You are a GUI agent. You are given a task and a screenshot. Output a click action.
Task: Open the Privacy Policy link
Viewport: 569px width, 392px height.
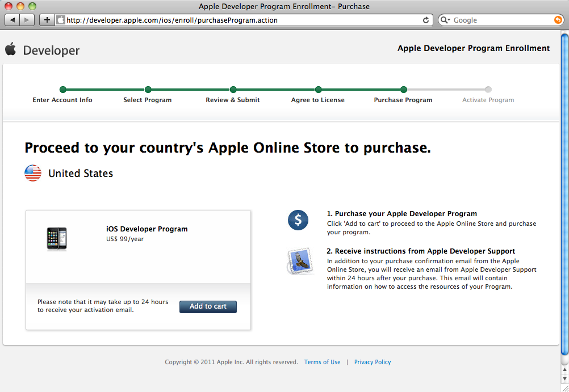(373, 362)
